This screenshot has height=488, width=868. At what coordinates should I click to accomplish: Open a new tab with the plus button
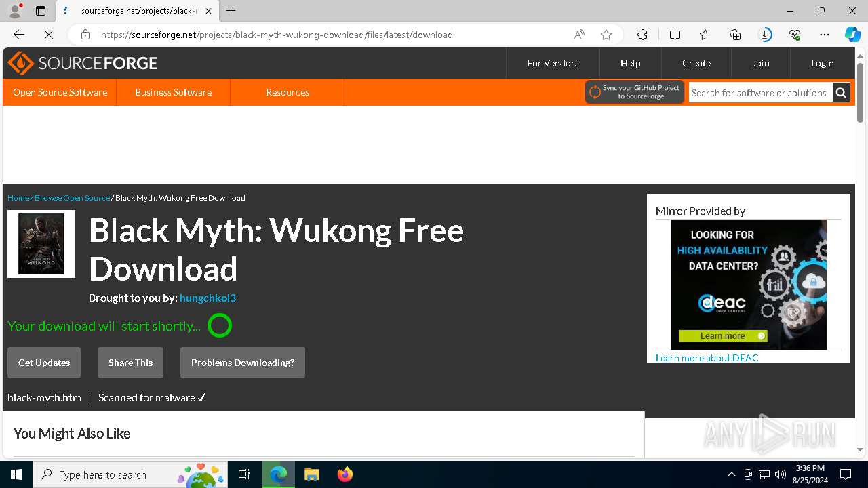231,11
